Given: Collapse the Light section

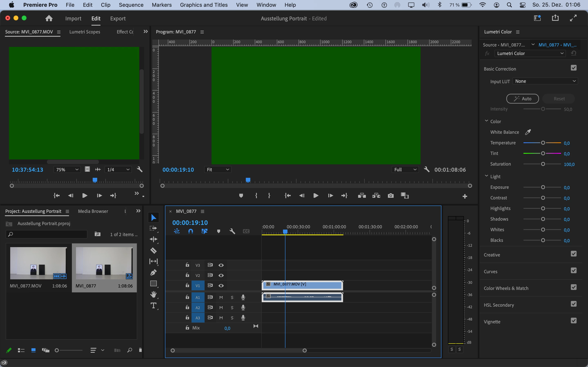Looking at the screenshot, I should pyautogui.click(x=487, y=176).
